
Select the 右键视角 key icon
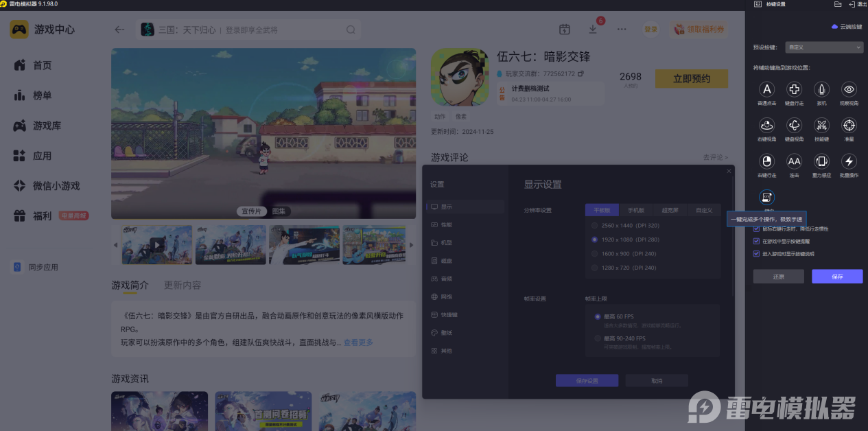pos(767,125)
